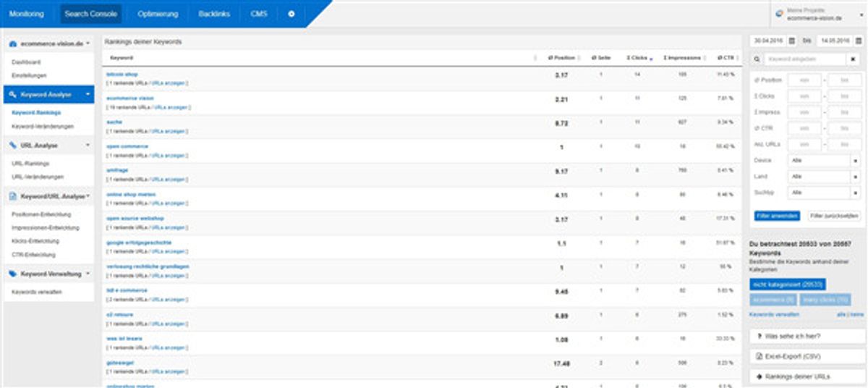
Task: Sort table by Ø Position column
Action: (561, 58)
